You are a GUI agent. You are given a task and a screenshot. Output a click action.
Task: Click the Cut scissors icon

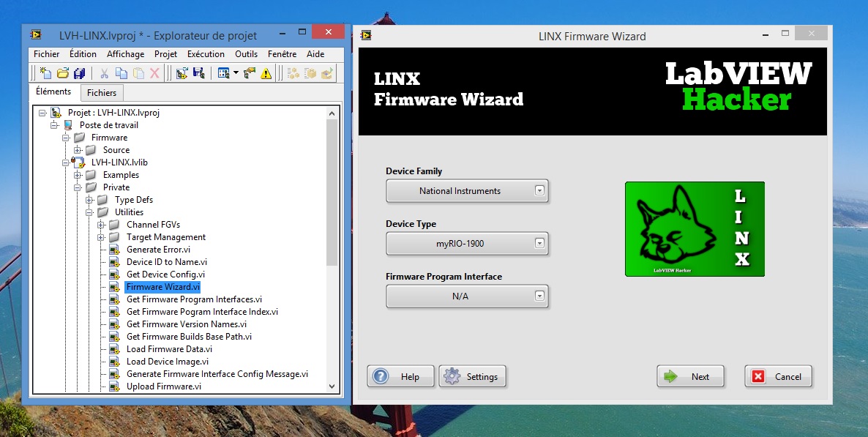[x=104, y=72]
